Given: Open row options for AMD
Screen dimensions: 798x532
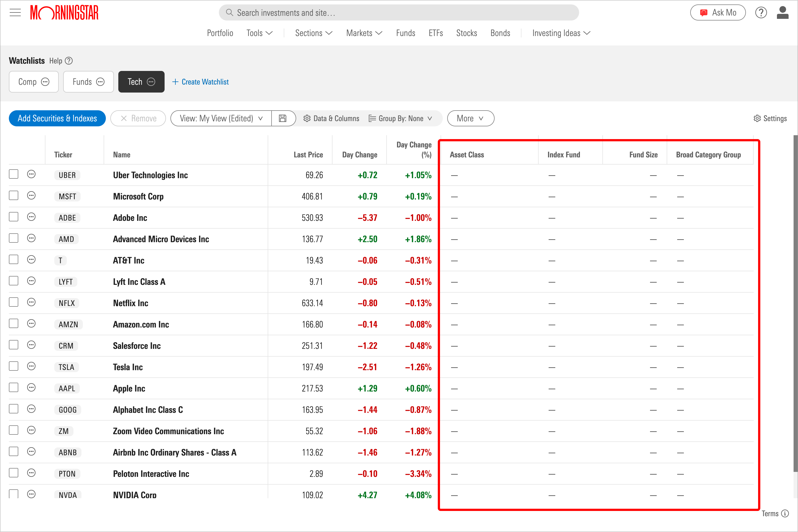Looking at the screenshot, I should [31, 239].
